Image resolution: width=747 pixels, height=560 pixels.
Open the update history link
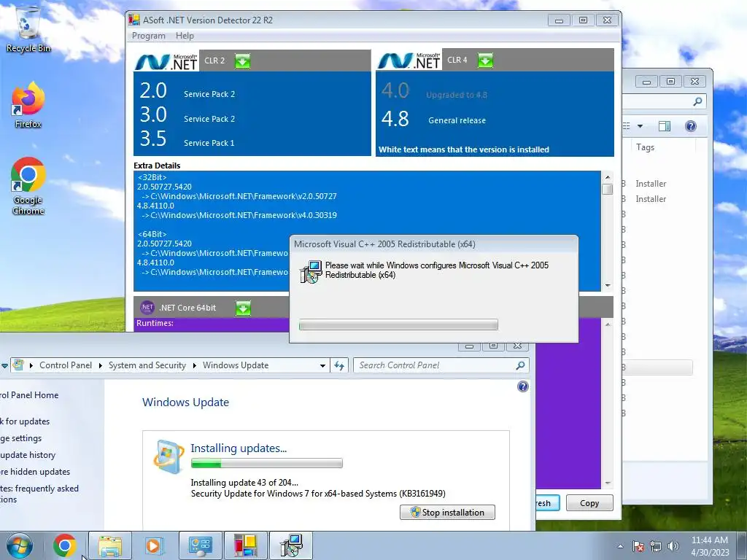click(x=28, y=455)
